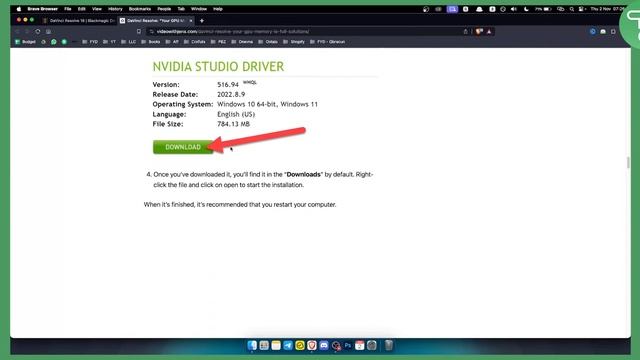Click the address bar URL
Image resolution: width=640 pixels, height=360 pixels.
pos(233,31)
